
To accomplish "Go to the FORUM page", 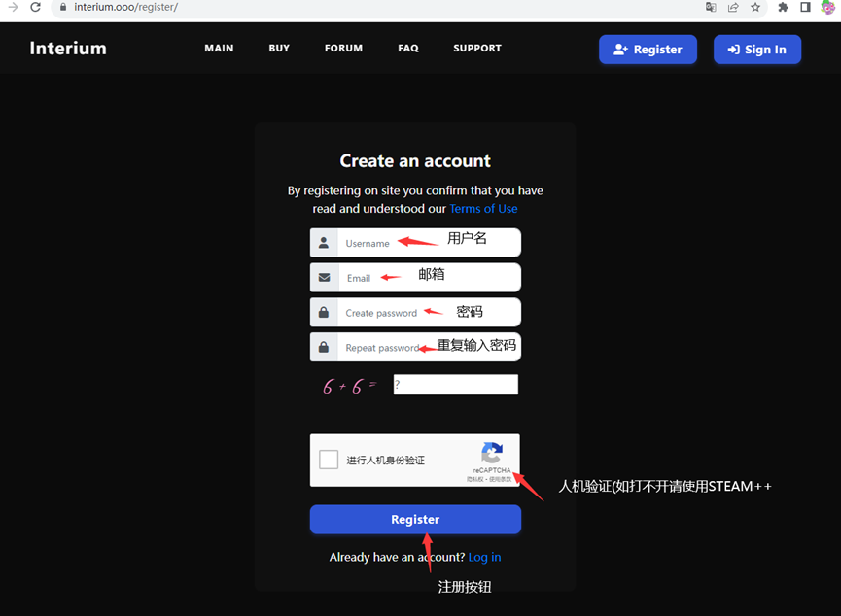I will 343,49.
